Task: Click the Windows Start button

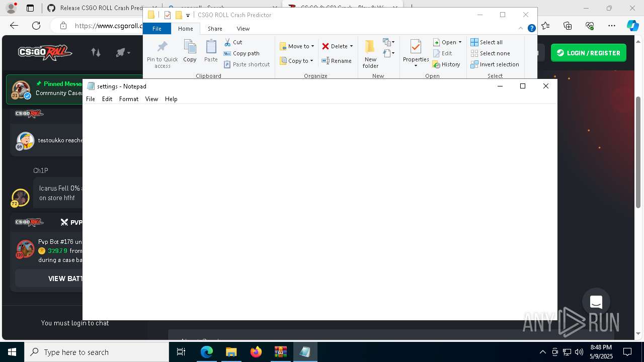Action: (x=12, y=352)
